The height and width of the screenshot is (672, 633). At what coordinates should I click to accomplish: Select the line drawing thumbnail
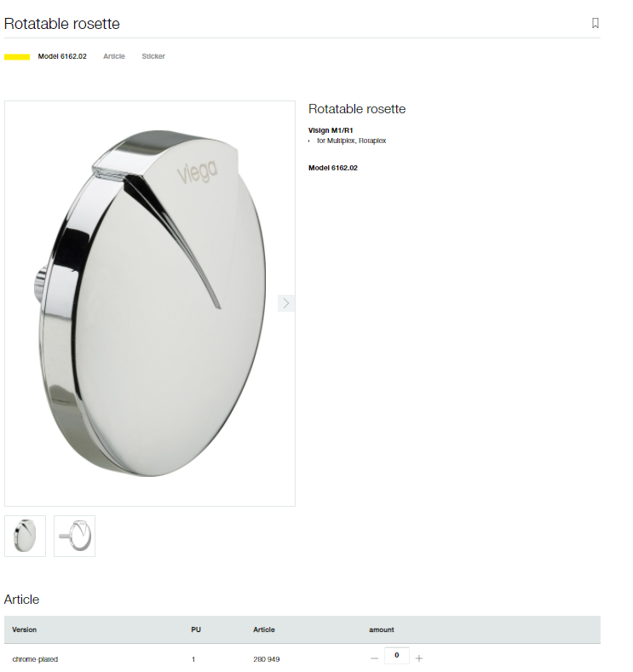(75, 536)
